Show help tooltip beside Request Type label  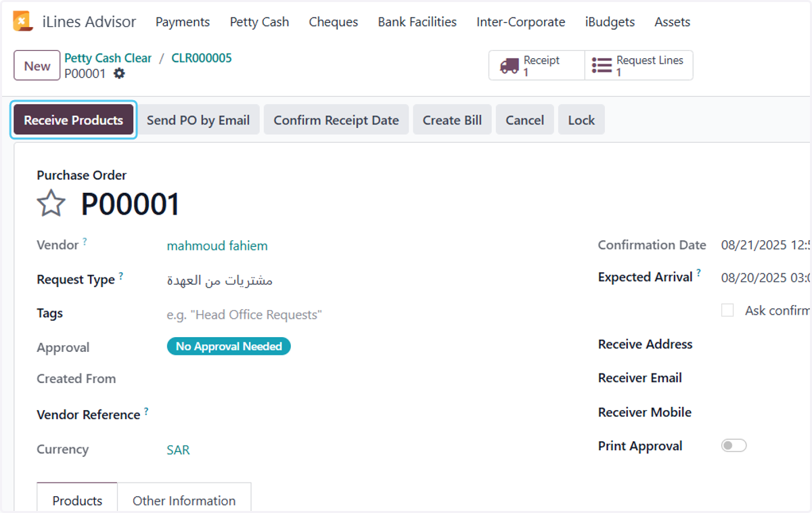[x=120, y=275]
